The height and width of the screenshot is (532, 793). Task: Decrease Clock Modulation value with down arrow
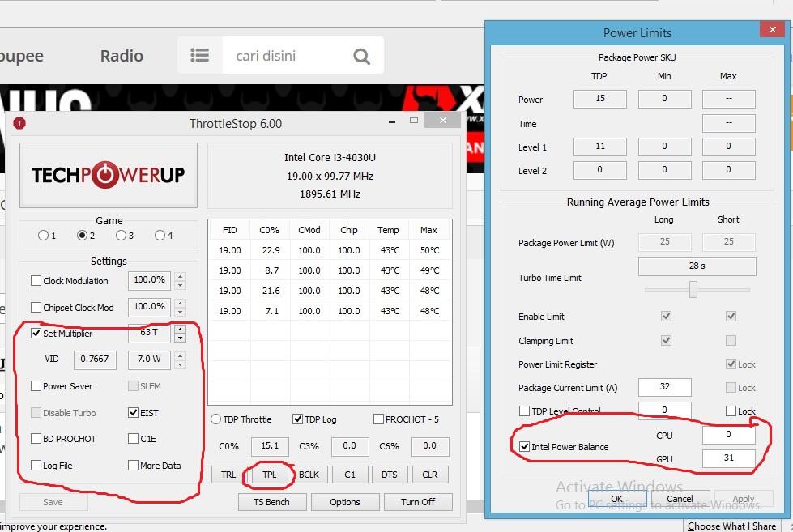click(x=181, y=285)
